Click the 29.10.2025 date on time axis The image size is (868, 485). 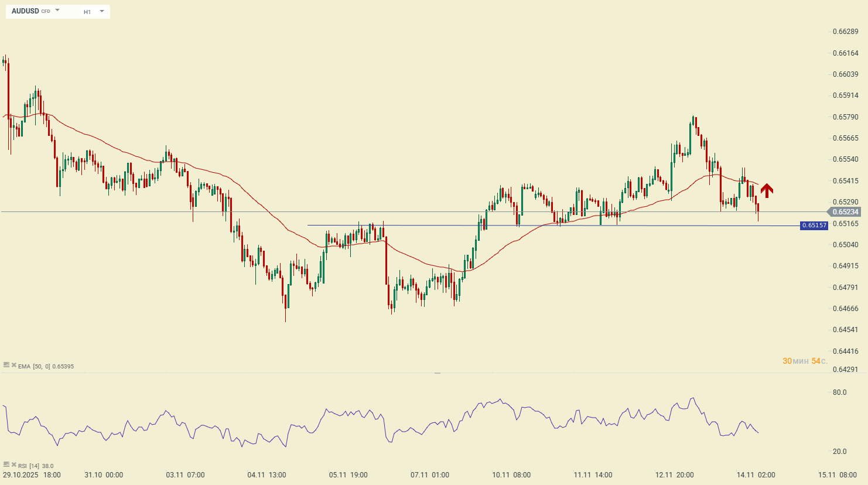(x=20, y=475)
